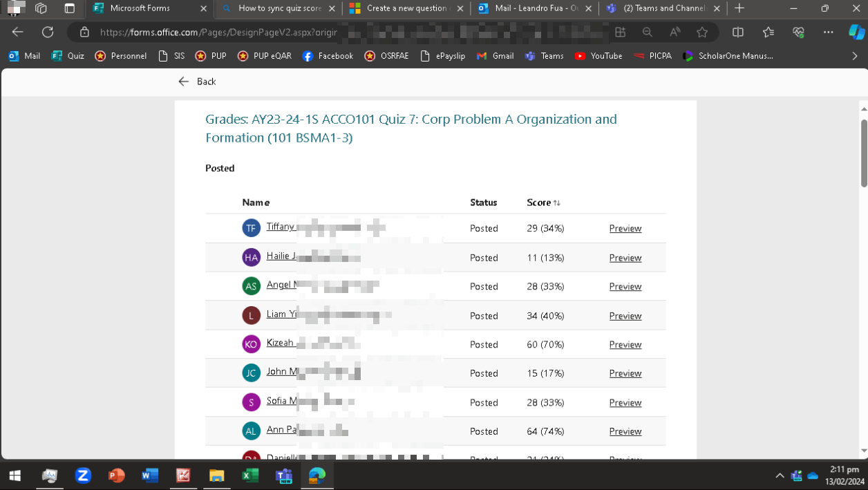Sort the grades by the Score column

click(543, 202)
